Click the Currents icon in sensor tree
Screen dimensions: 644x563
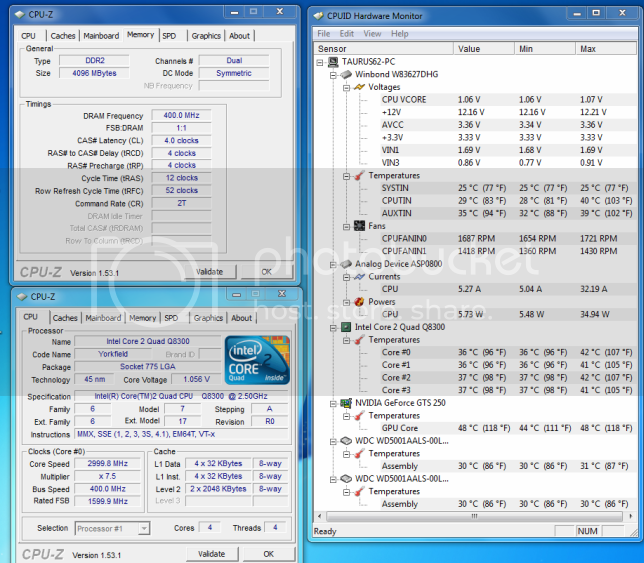[x=359, y=276]
